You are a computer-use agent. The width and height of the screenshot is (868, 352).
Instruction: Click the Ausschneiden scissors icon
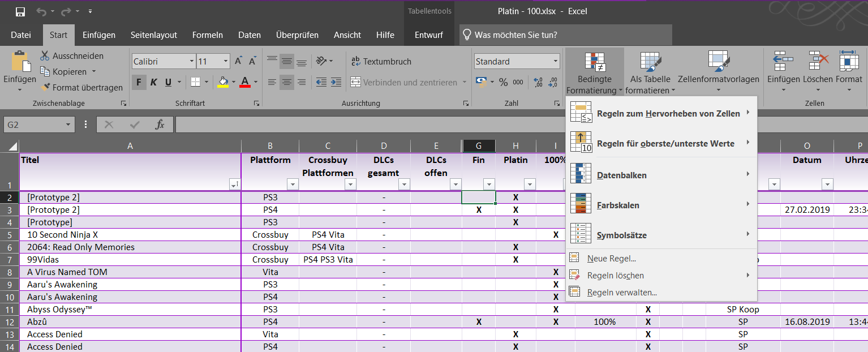tap(45, 56)
